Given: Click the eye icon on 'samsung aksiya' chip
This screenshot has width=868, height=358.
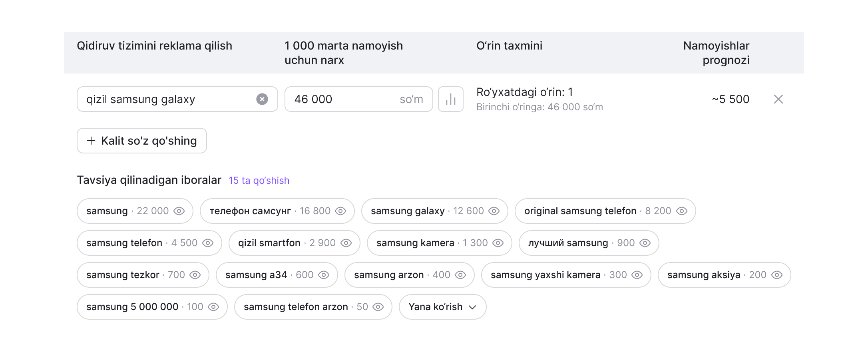Looking at the screenshot, I should pos(777,275).
